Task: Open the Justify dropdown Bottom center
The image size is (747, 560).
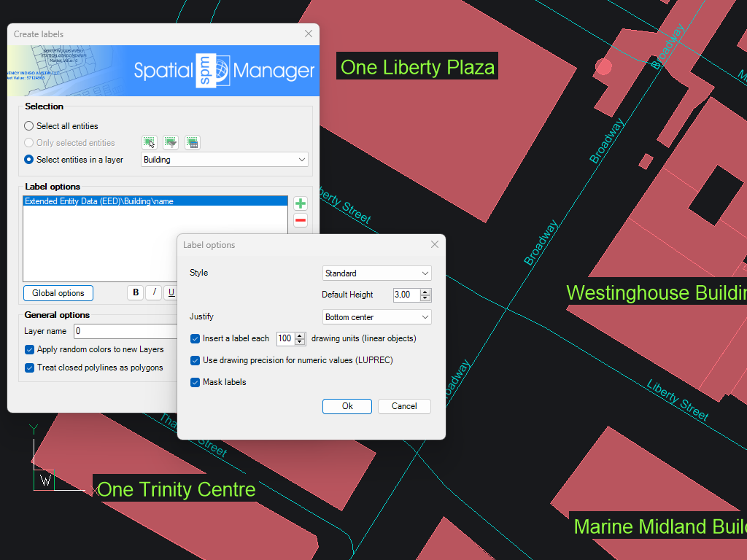Action: [377, 317]
